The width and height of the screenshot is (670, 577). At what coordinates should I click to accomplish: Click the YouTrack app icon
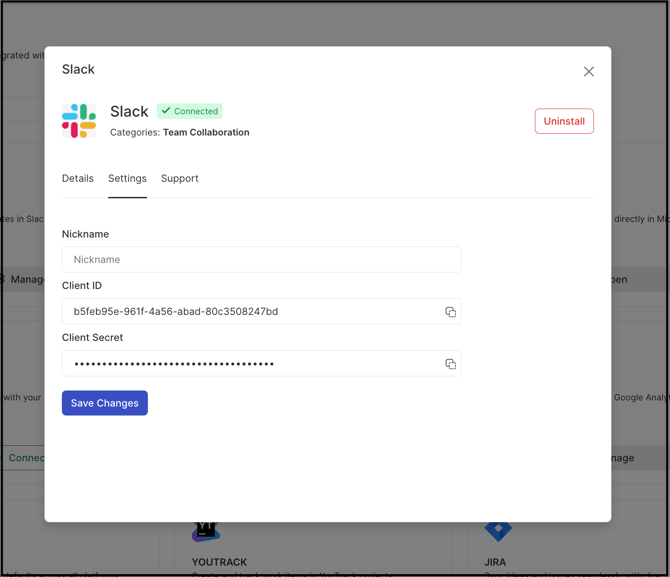coord(206,530)
